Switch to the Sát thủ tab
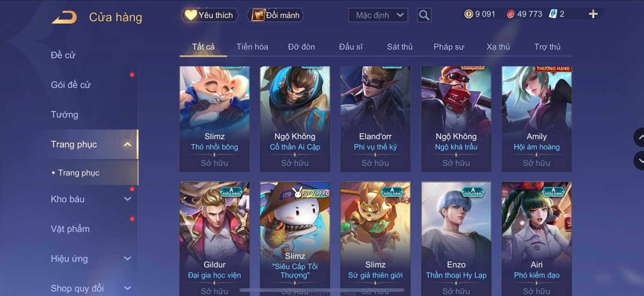Screen dimensions: 644x296 click(x=400, y=47)
